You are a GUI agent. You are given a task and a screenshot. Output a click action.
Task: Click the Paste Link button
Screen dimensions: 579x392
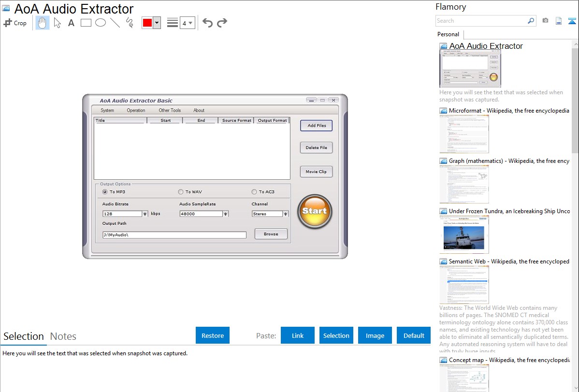(298, 335)
